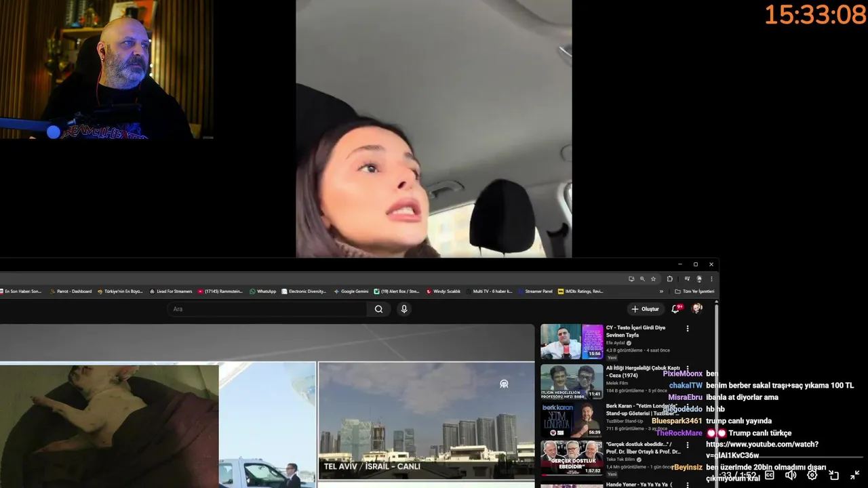Image resolution: width=868 pixels, height=488 pixels.
Task: Open the Chrome three-dot menu
Action: [x=711, y=279]
